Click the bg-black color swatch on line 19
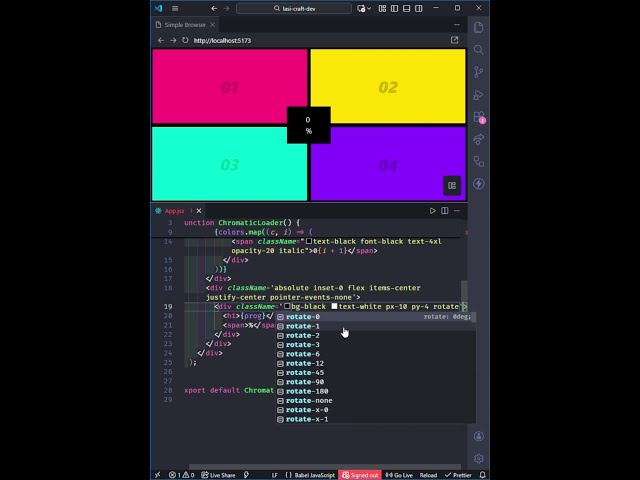640x480 pixels. [x=287, y=307]
